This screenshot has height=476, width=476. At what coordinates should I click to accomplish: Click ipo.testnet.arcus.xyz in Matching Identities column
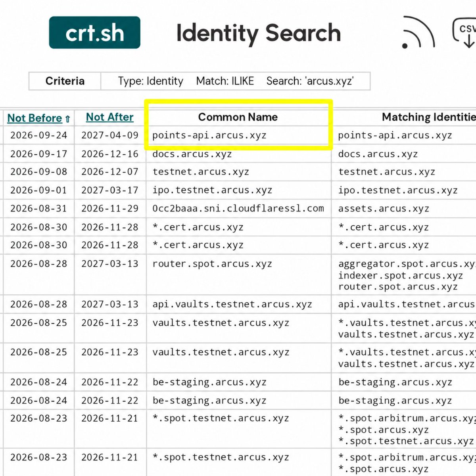tap(398, 190)
